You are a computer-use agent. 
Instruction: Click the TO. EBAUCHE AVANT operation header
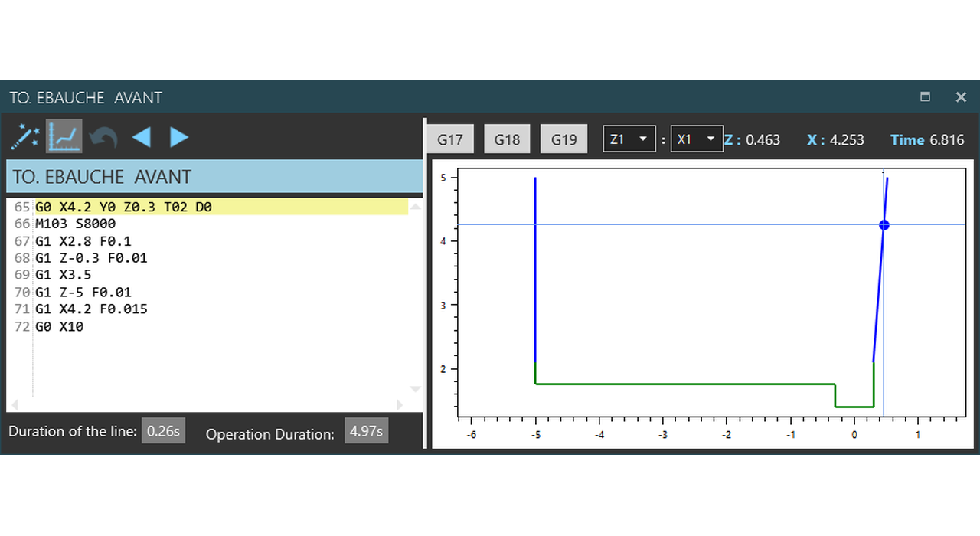(214, 177)
